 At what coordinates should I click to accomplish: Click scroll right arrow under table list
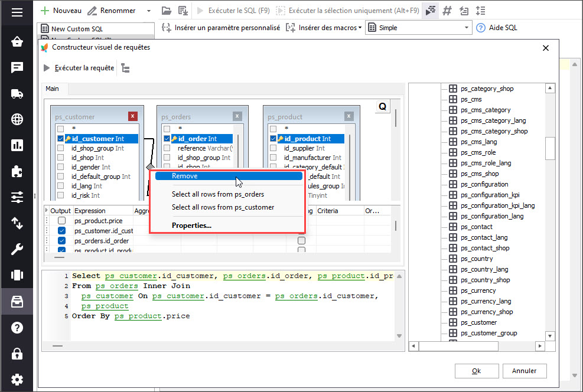click(540, 346)
